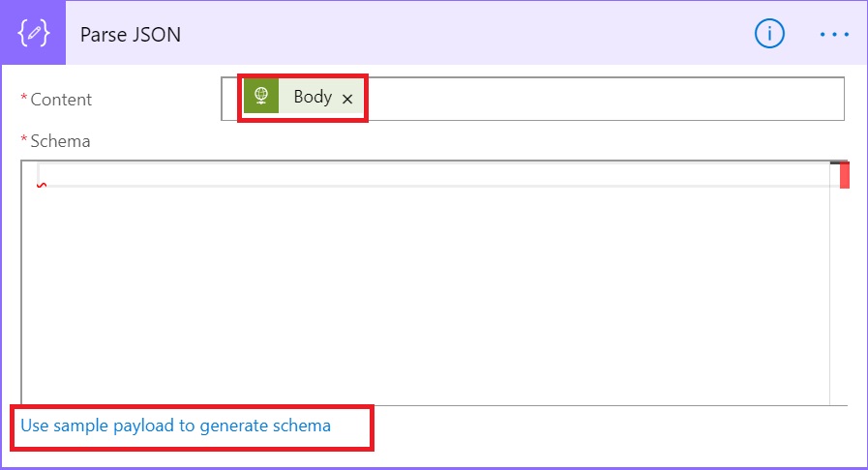Screen dimensions: 868x470
Task: Click the red error marker in editor ruler
Action: pyautogui.click(x=845, y=175)
